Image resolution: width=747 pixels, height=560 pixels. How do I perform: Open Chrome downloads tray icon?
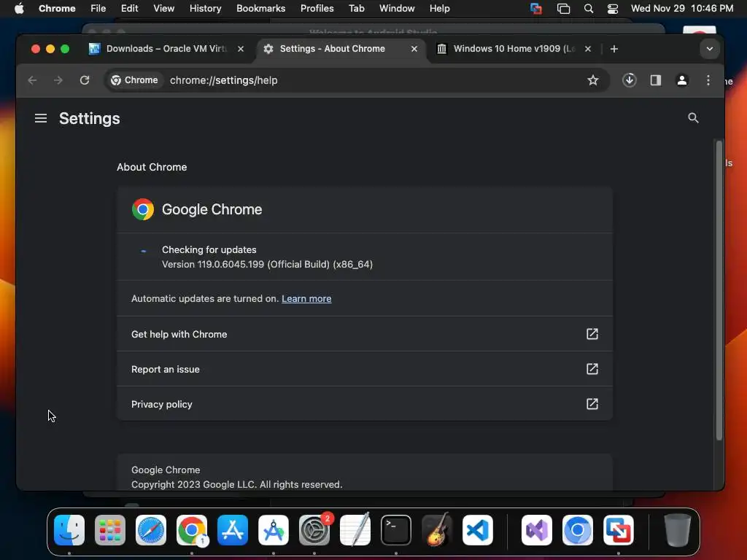630,80
